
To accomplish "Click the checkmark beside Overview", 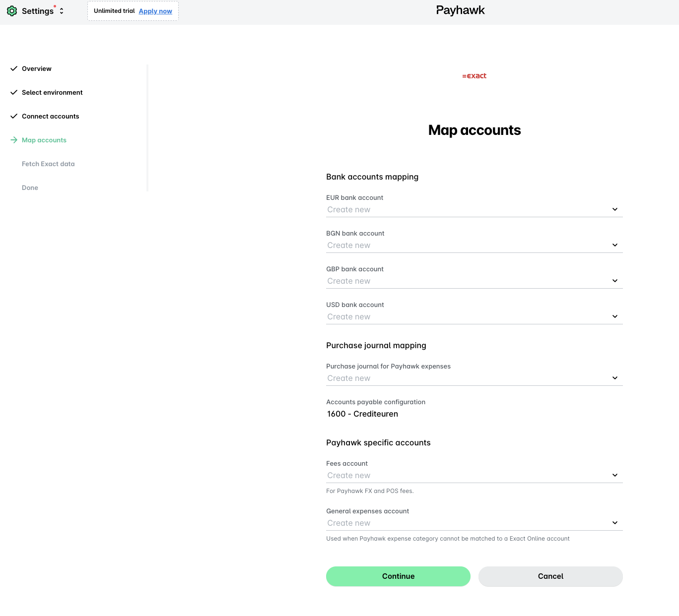I will [14, 68].
